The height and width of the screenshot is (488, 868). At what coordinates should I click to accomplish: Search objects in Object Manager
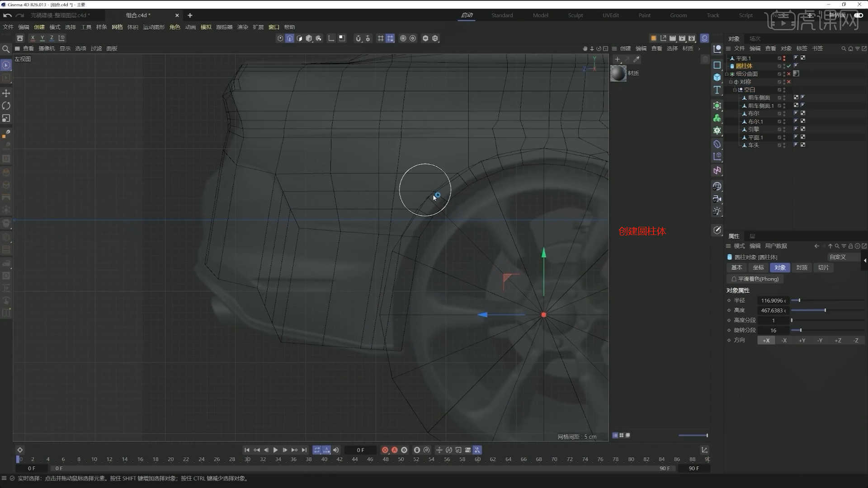[x=844, y=48]
